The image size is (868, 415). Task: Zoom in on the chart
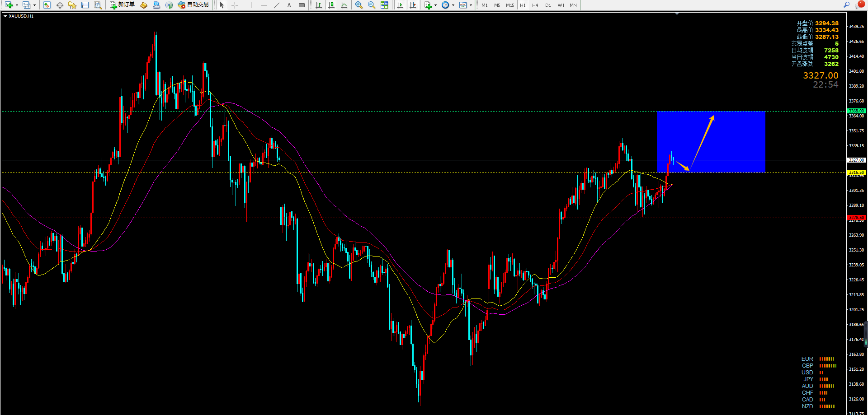click(x=359, y=5)
